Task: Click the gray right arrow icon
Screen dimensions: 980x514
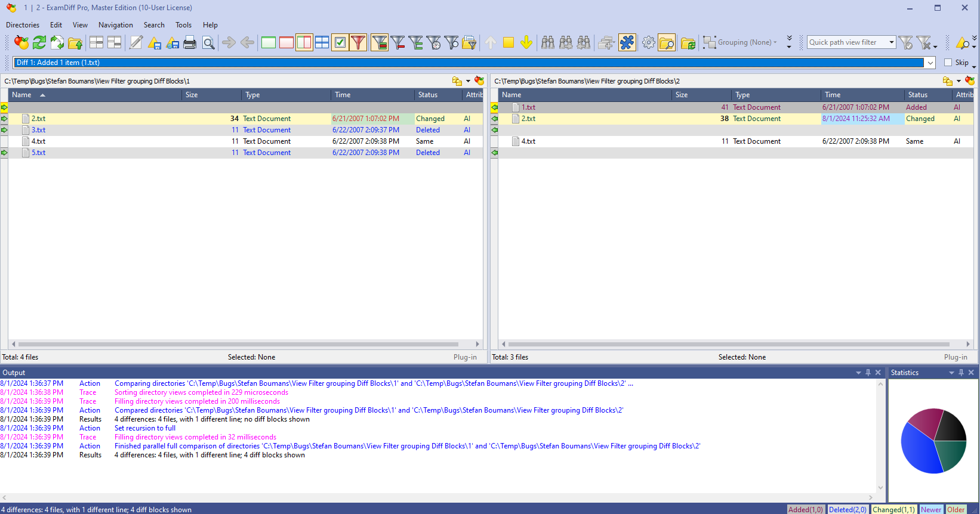Action: [x=229, y=42]
